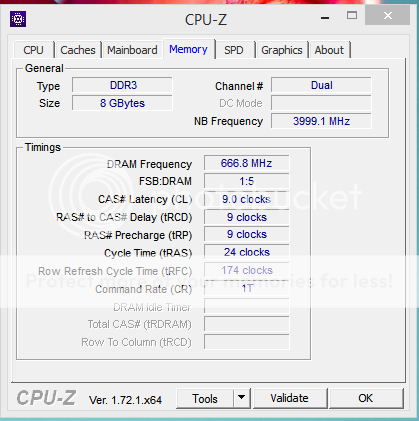Select the memory Type DDR3 field
Image resolution: width=419 pixels, height=421 pixels.
coord(122,85)
